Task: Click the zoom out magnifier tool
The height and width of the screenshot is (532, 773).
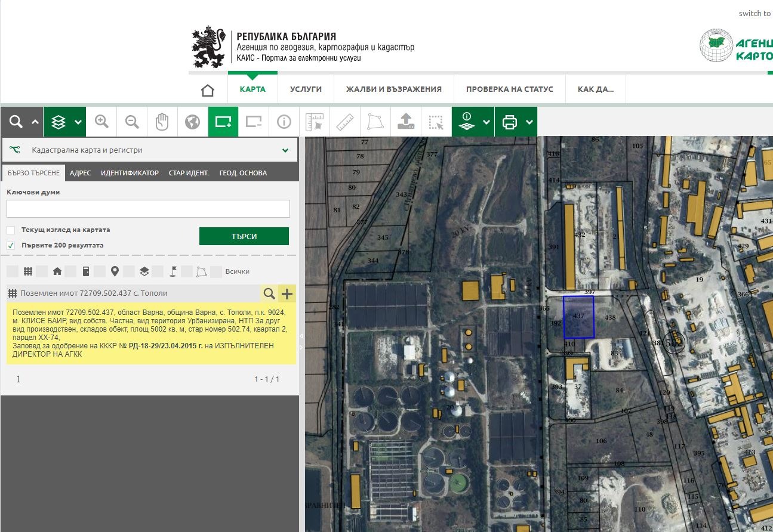Action: pos(133,122)
